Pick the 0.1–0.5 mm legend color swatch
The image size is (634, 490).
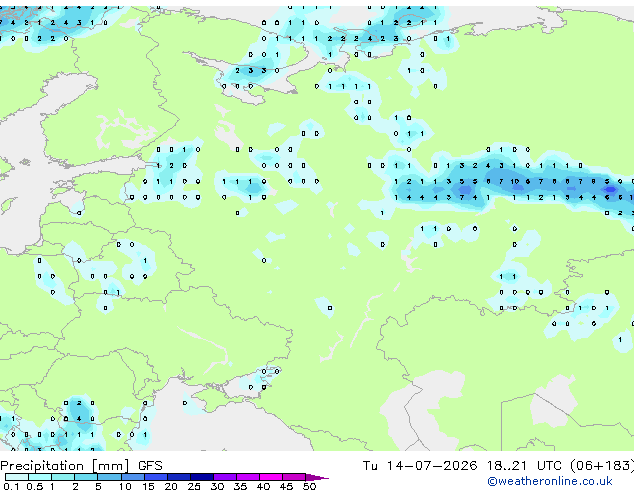(17, 477)
